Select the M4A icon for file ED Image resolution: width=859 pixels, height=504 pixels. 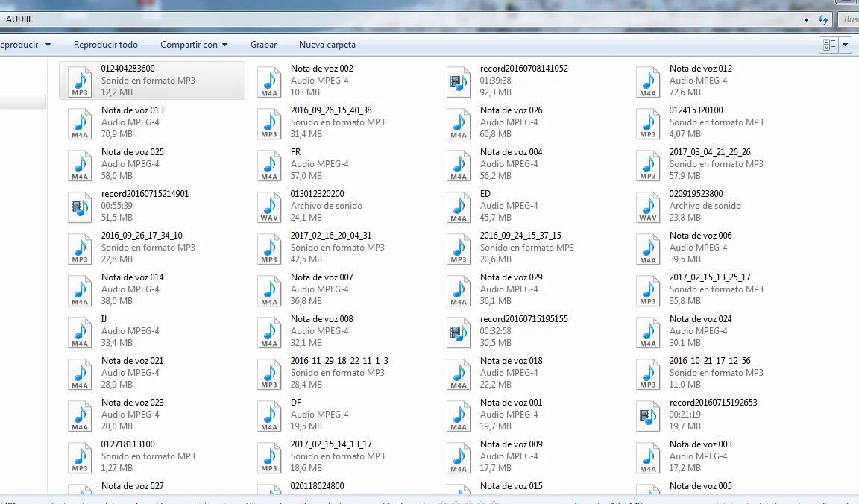point(459,207)
